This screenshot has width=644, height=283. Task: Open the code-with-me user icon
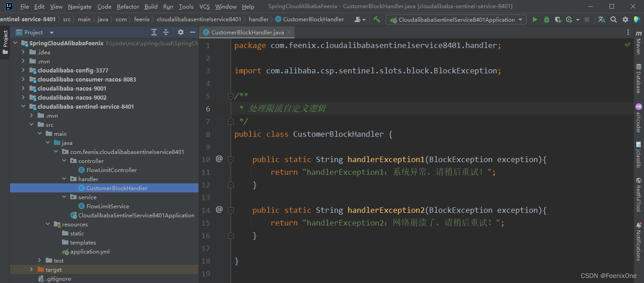click(x=360, y=19)
